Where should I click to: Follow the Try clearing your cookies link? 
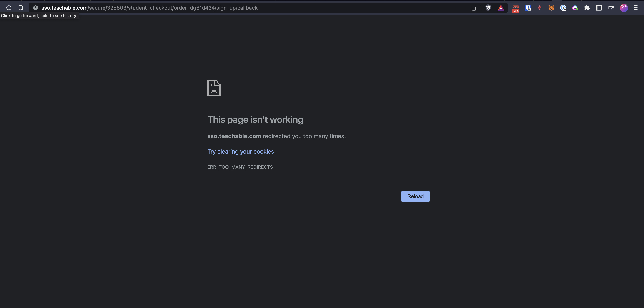(241, 152)
